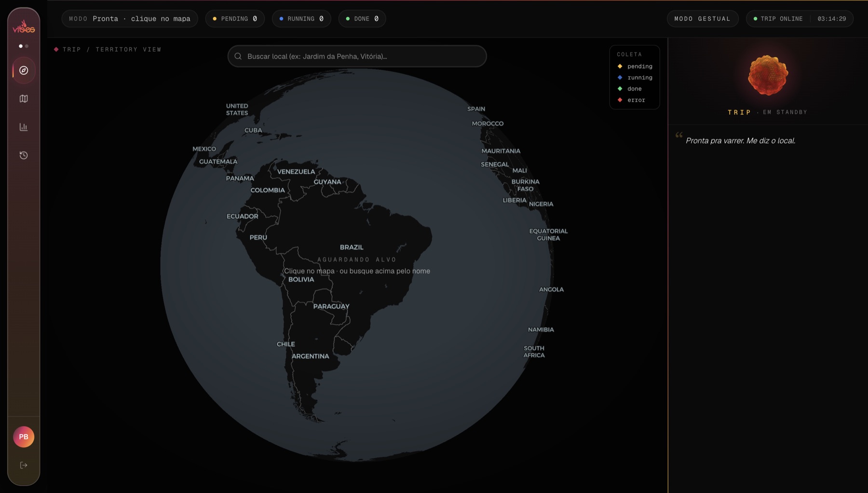
Task: Click the Vibes flame logo
Action: tap(24, 27)
